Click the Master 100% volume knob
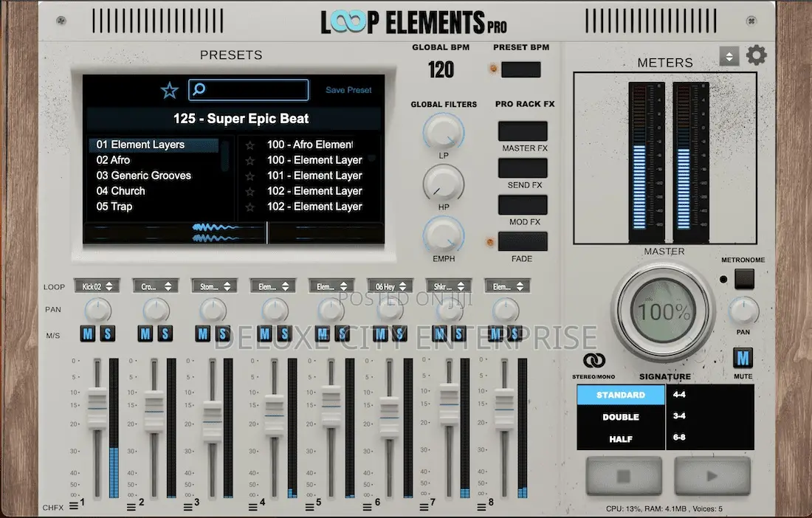This screenshot has height=518, width=812. [x=664, y=311]
